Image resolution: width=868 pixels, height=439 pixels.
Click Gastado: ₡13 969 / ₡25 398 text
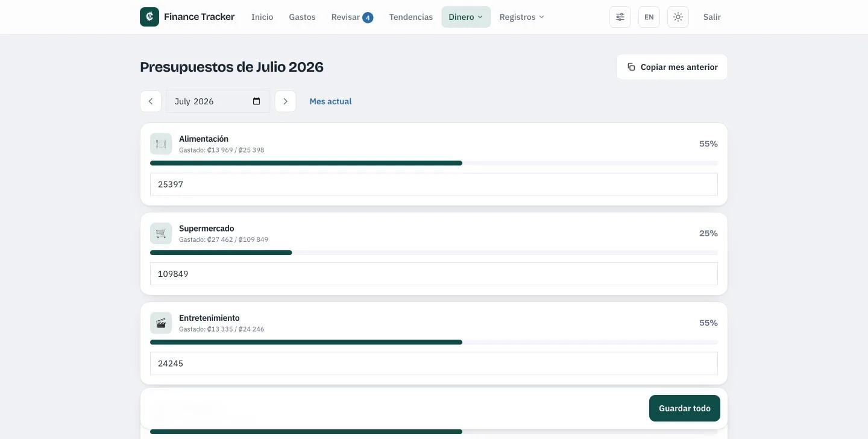(222, 150)
